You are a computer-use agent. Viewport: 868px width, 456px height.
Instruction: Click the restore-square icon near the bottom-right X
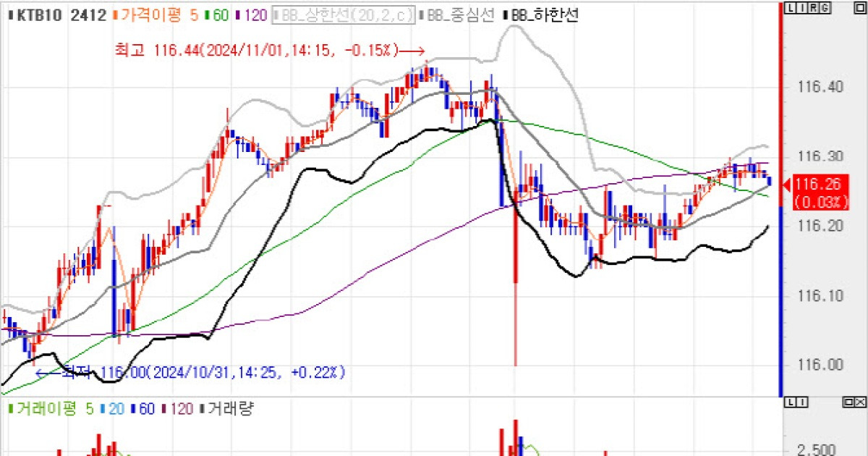click(x=848, y=402)
